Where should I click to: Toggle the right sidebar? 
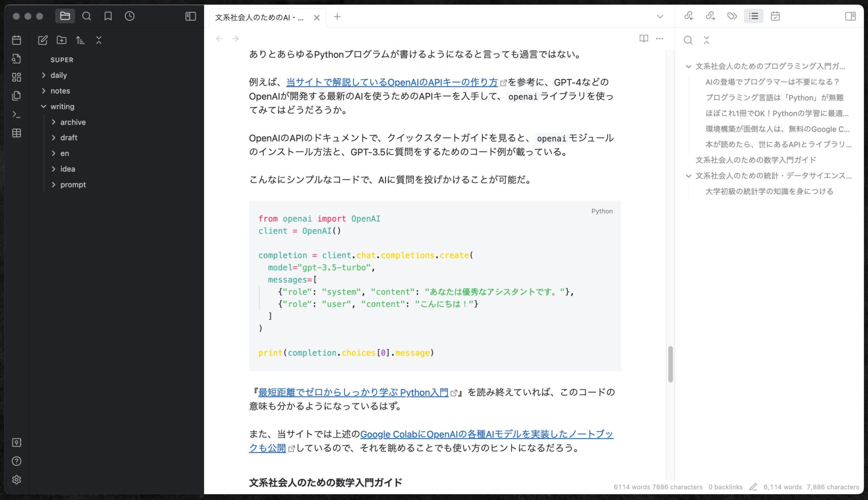click(x=850, y=16)
